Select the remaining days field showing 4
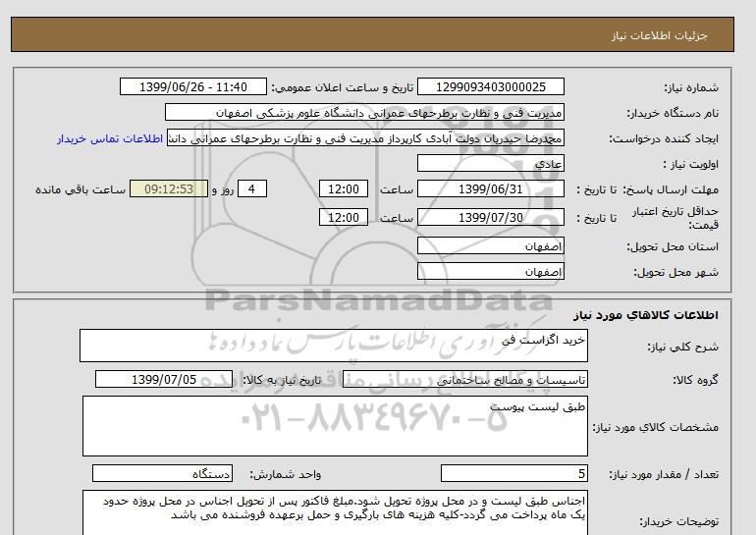This screenshot has height=535, width=756. tap(251, 188)
